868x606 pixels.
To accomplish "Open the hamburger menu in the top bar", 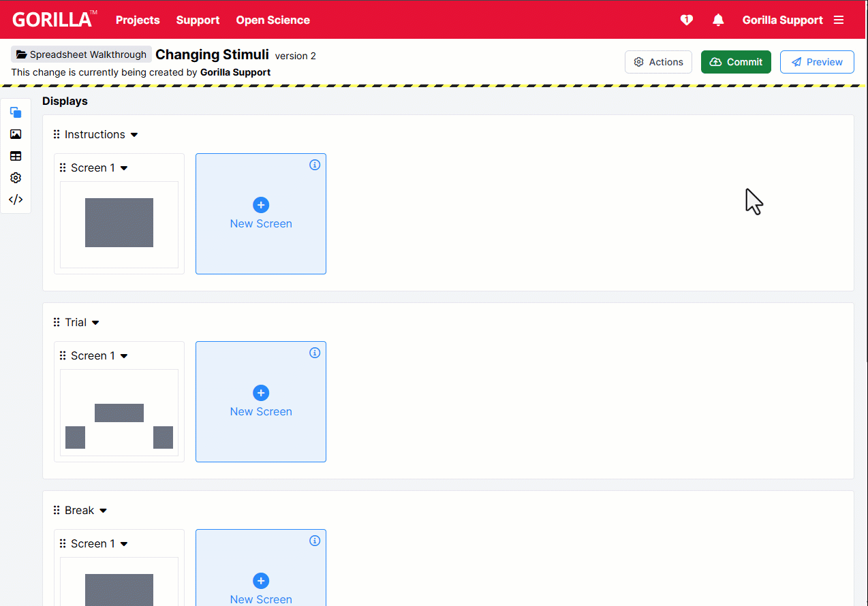I will point(839,20).
